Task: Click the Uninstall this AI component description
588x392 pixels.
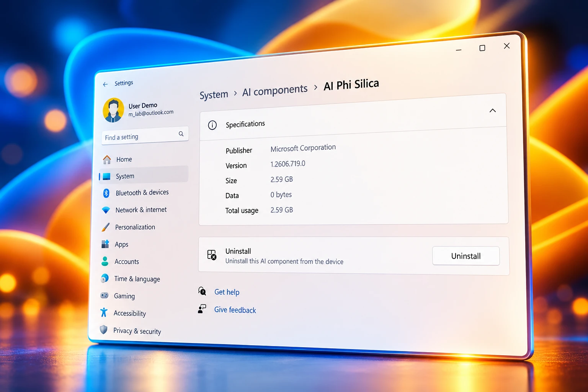Action: point(284,261)
